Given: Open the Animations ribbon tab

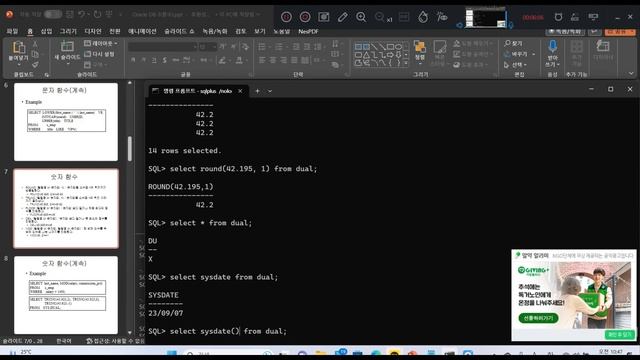Looking at the screenshot, I should pyautogui.click(x=142, y=31).
